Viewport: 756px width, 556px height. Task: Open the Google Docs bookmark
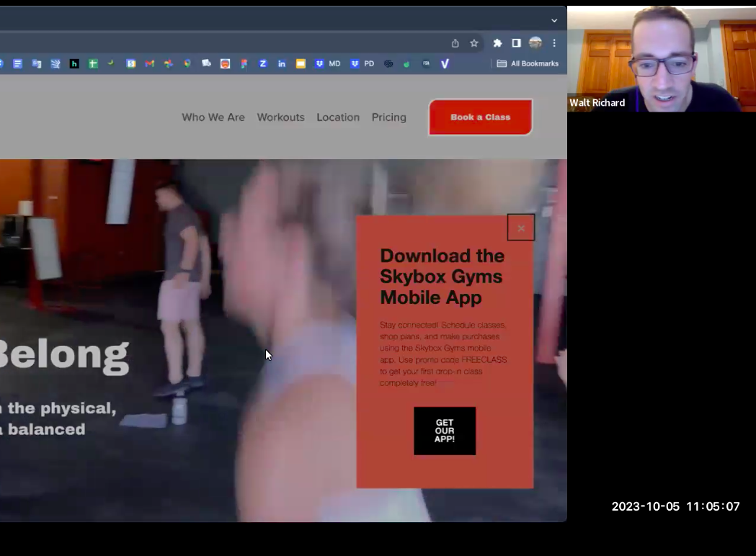(17, 63)
